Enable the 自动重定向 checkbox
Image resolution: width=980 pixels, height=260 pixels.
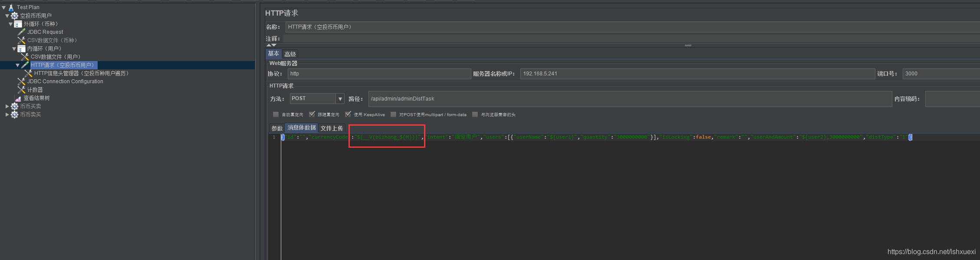coord(276,114)
